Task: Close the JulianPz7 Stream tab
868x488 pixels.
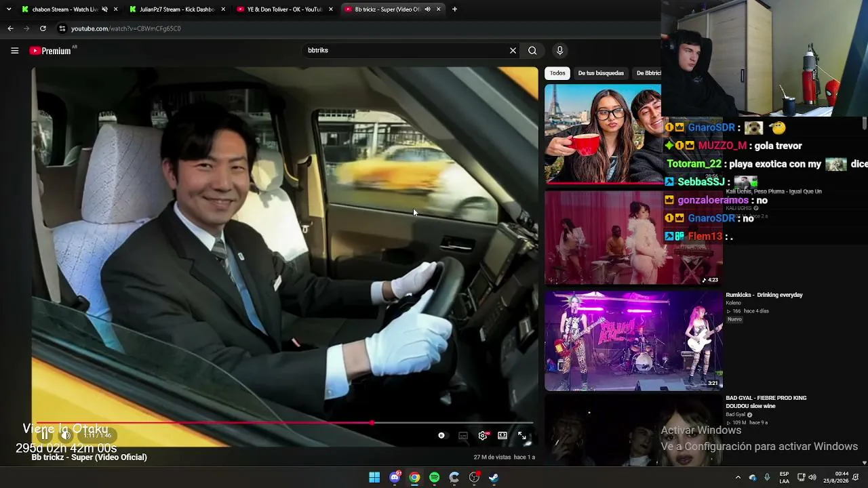Action: click(223, 9)
